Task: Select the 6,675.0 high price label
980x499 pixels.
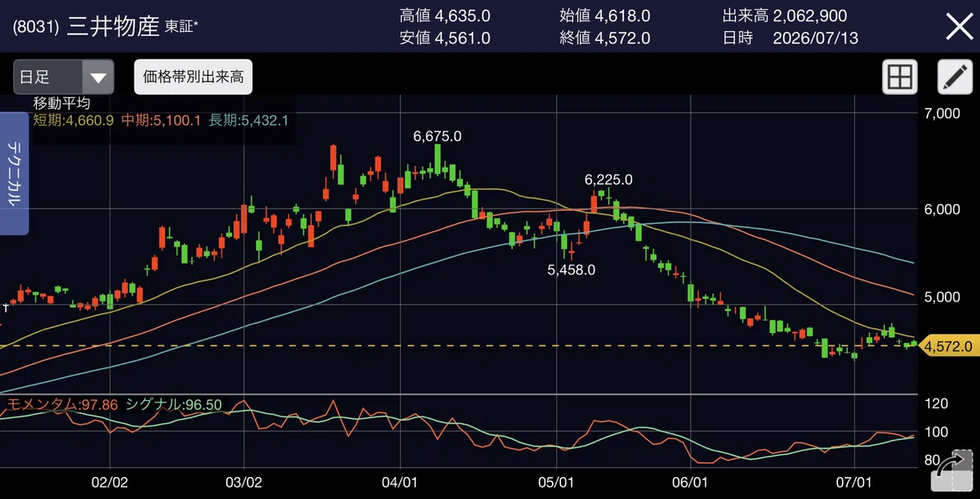Action: (438, 136)
